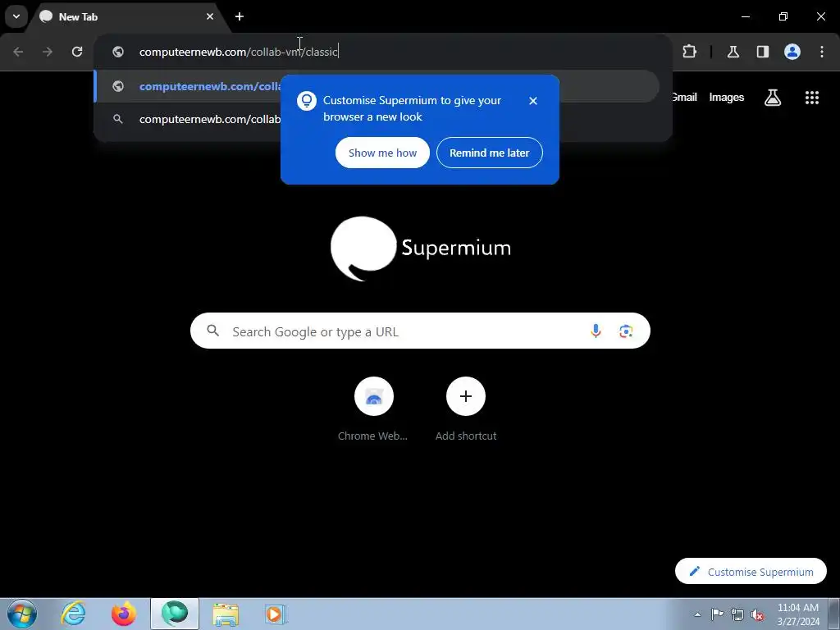Click the muted volume tray icon
The height and width of the screenshot is (630, 840).
point(757,614)
